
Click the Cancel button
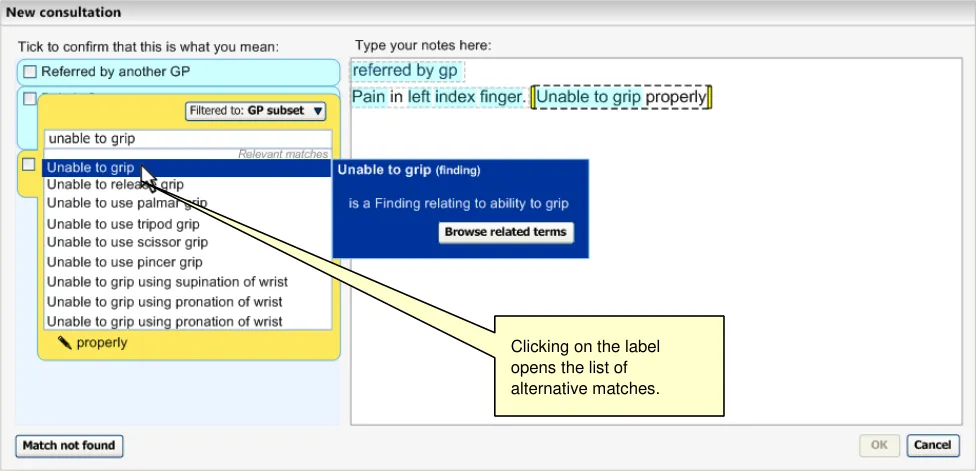pos(932,445)
